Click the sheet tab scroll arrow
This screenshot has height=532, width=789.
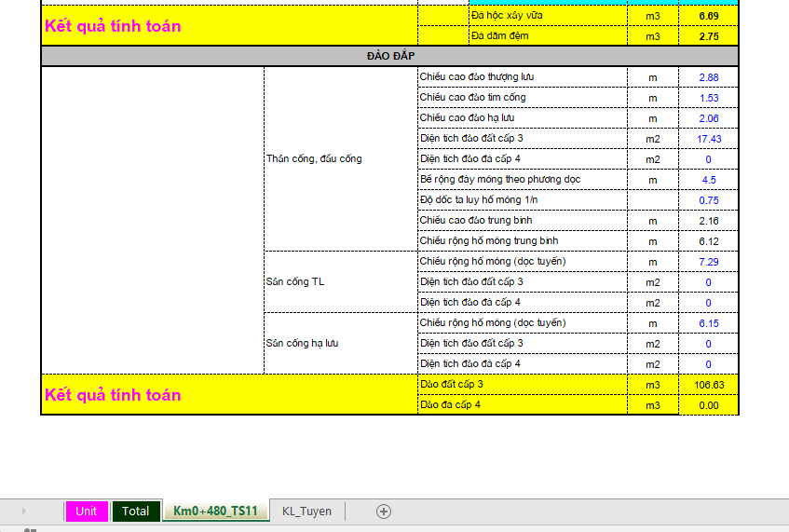[23, 512]
